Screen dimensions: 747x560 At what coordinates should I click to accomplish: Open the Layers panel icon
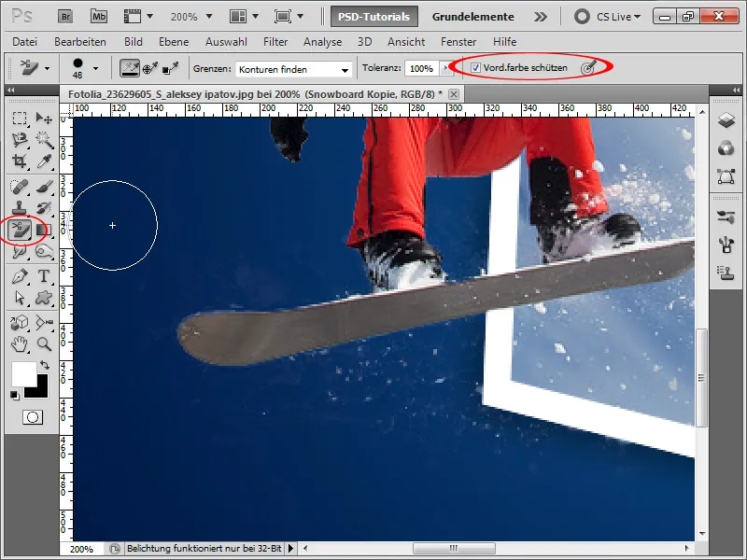pyautogui.click(x=726, y=120)
